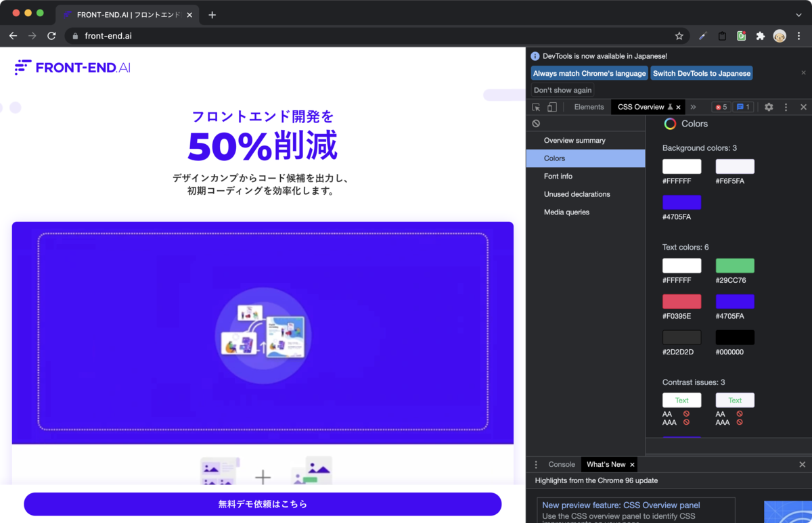Viewport: 812px width, 523px height.
Task: Click the address bar URL field
Action: point(378,36)
